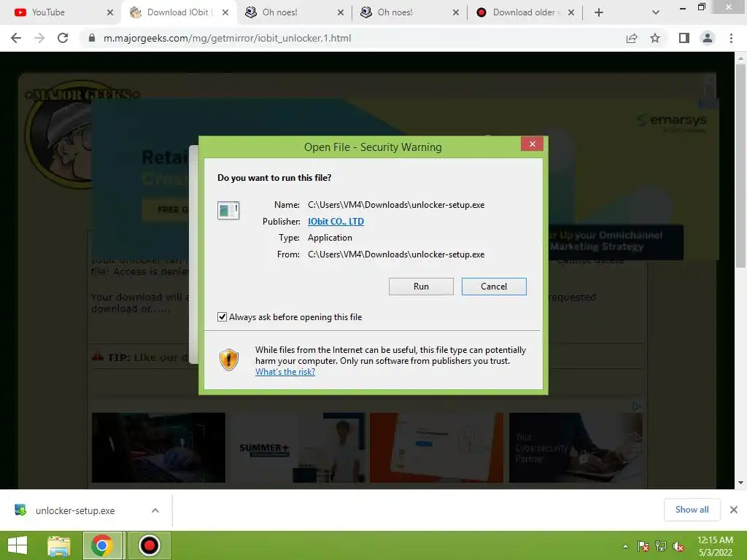The height and width of the screenshot is (560, 747).
Task: Open the tab search dropdown arrow
Action: pos(656,12)
